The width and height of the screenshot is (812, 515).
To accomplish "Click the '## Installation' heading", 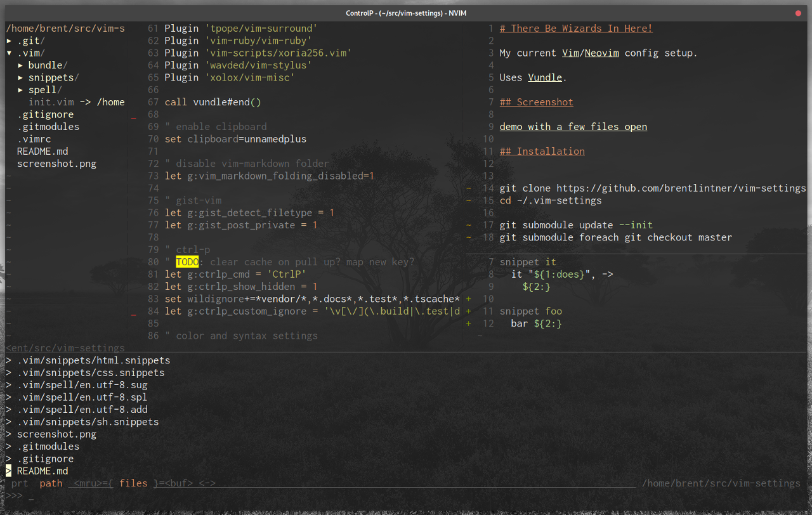I will pos(542,152).
